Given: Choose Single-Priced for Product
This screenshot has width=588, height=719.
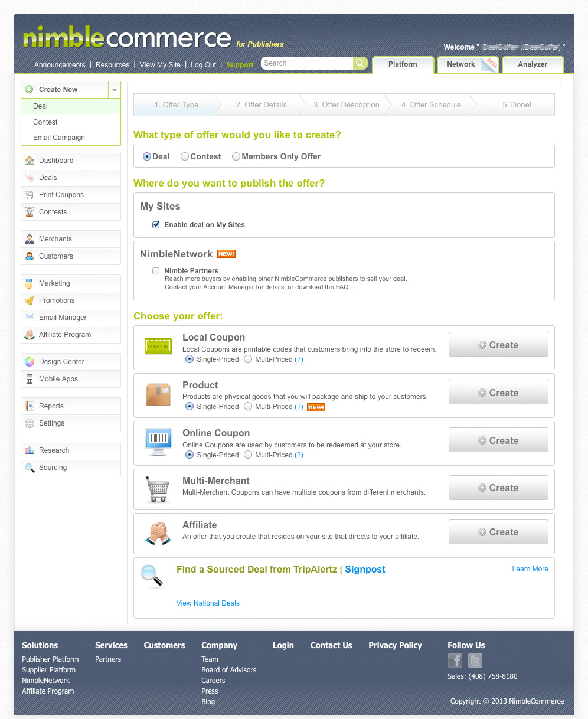Looking at the screenshot, I should click(x=190, y=406).
